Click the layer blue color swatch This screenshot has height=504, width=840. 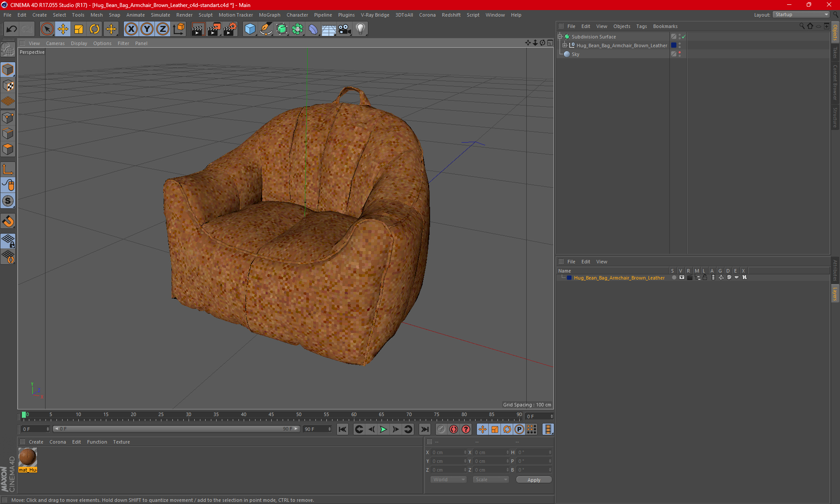coord(569,278)
